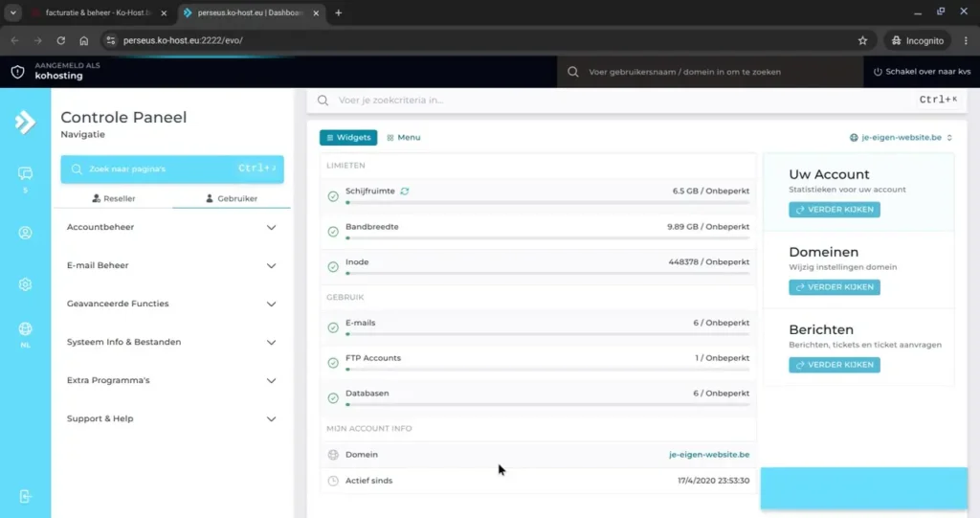Click Verder Kijken under Uw Account
Image resolution: width=980 pixels, height=518 pixels.
835,210
